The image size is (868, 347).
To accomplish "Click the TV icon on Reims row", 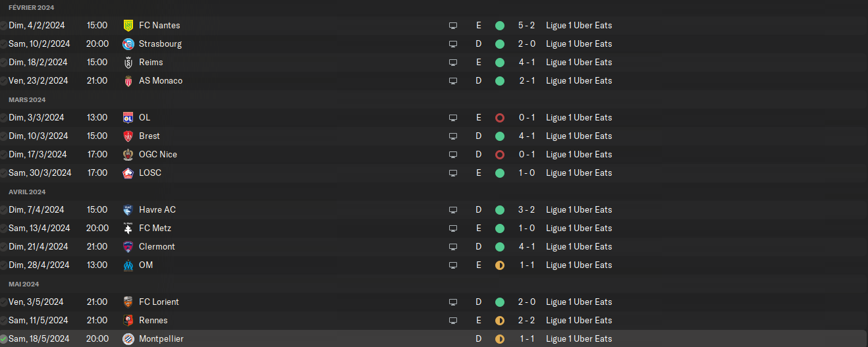I will click(x=453, y=63).
